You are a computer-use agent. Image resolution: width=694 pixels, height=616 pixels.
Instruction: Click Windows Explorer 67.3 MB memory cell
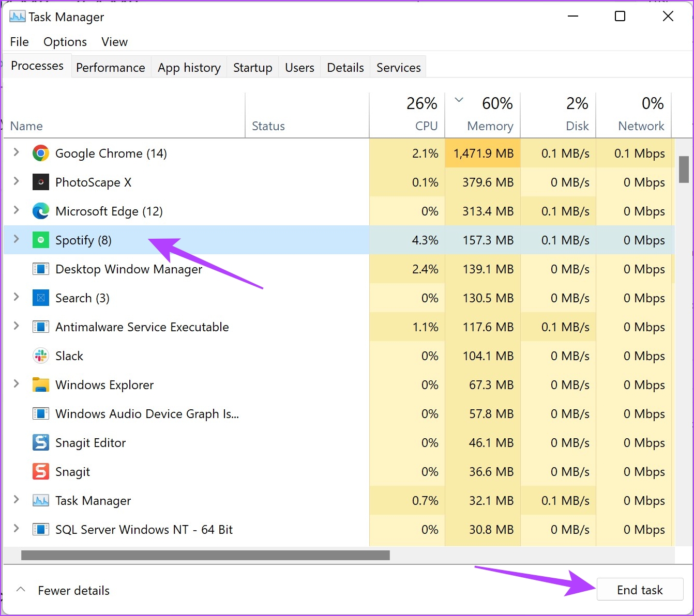click(x=483, y=385)
